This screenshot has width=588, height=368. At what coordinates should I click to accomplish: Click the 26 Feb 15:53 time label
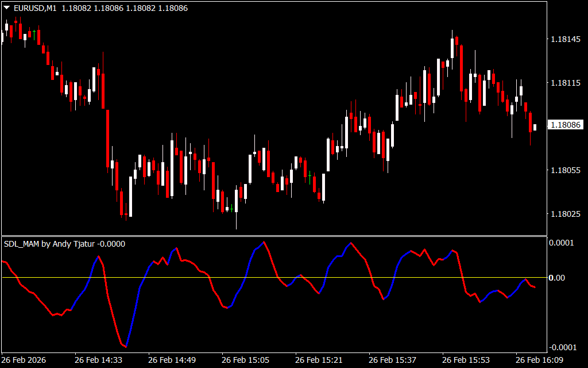pyautogui.click(x=466, y=360)
